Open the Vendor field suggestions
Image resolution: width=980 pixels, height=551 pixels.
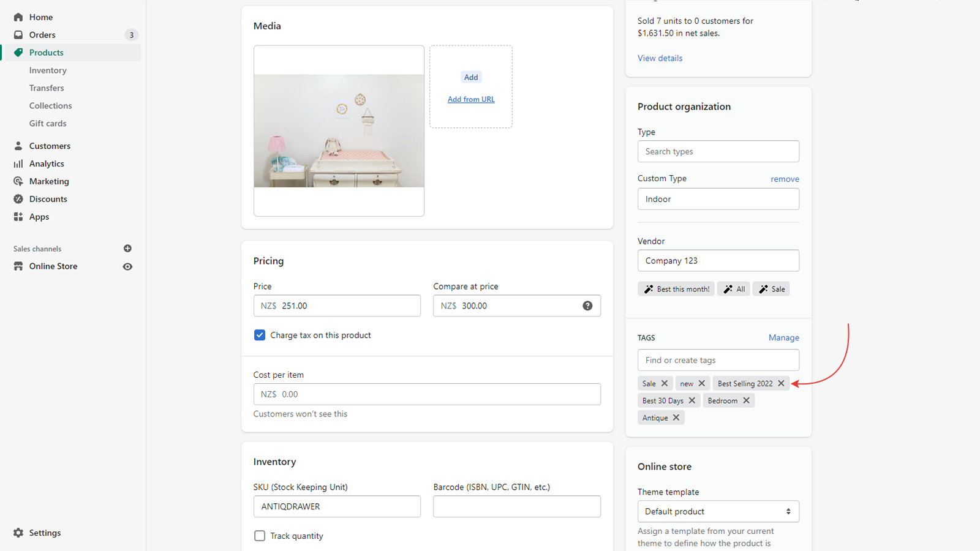[718, 260]
